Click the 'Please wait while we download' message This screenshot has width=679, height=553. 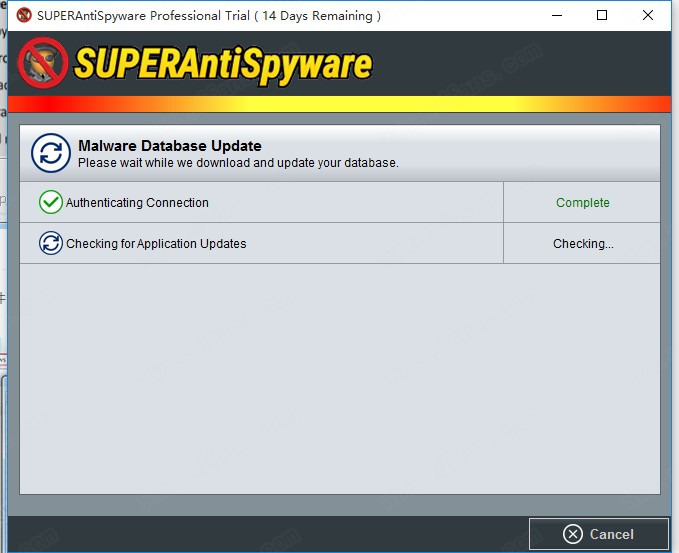[238, 163]
